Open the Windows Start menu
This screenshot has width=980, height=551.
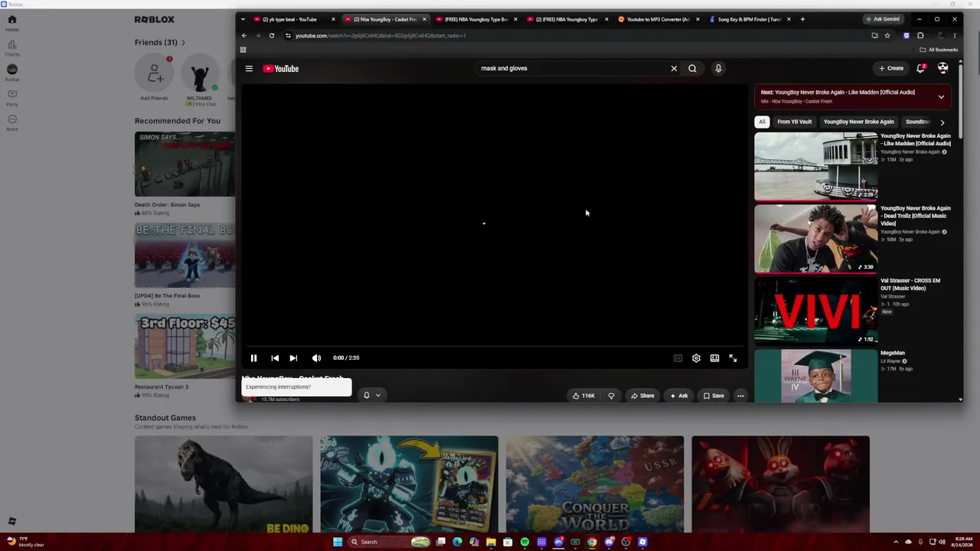337,542
